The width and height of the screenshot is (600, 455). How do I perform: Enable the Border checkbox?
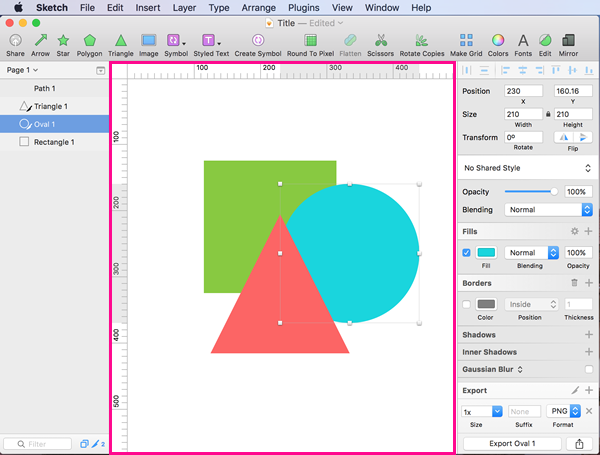[466, 305]
